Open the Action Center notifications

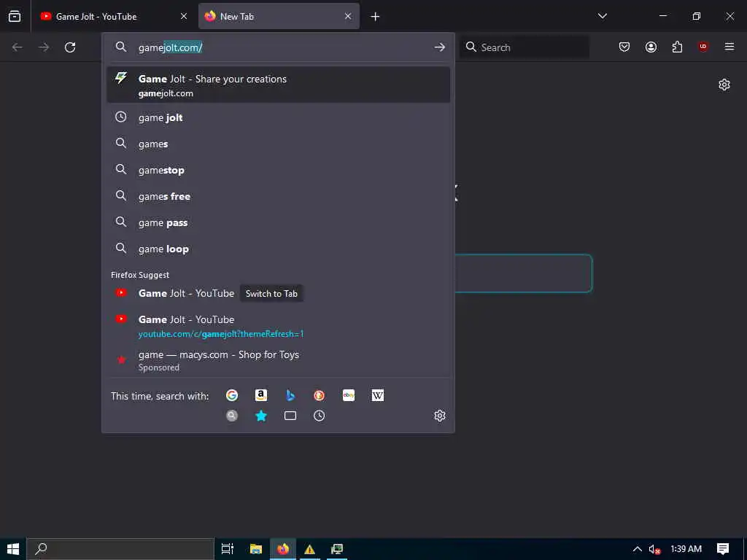click(723, 549)
